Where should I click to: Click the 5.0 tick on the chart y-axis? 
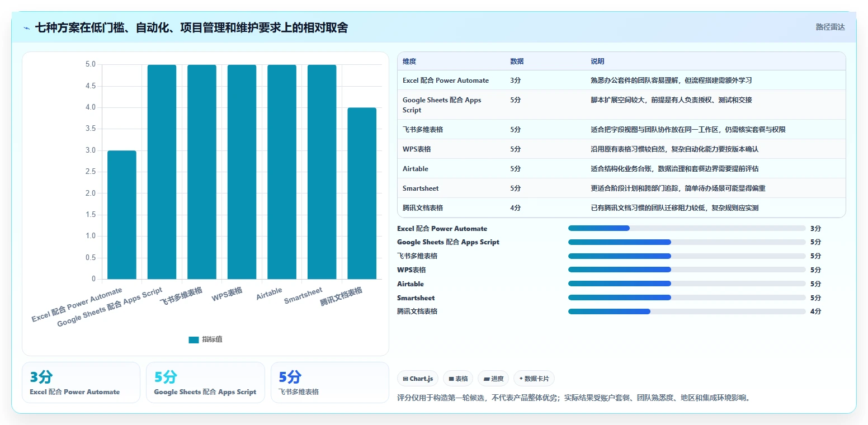tap(91, 64)
